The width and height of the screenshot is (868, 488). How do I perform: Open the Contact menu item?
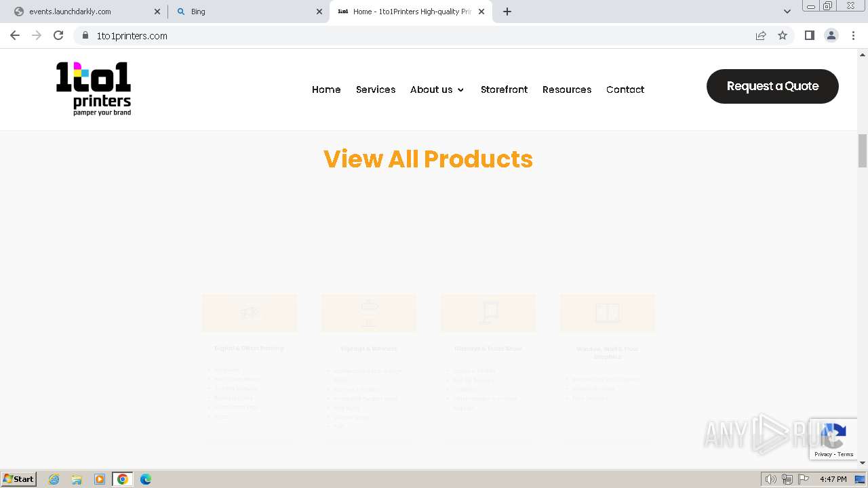click(625, 89)
